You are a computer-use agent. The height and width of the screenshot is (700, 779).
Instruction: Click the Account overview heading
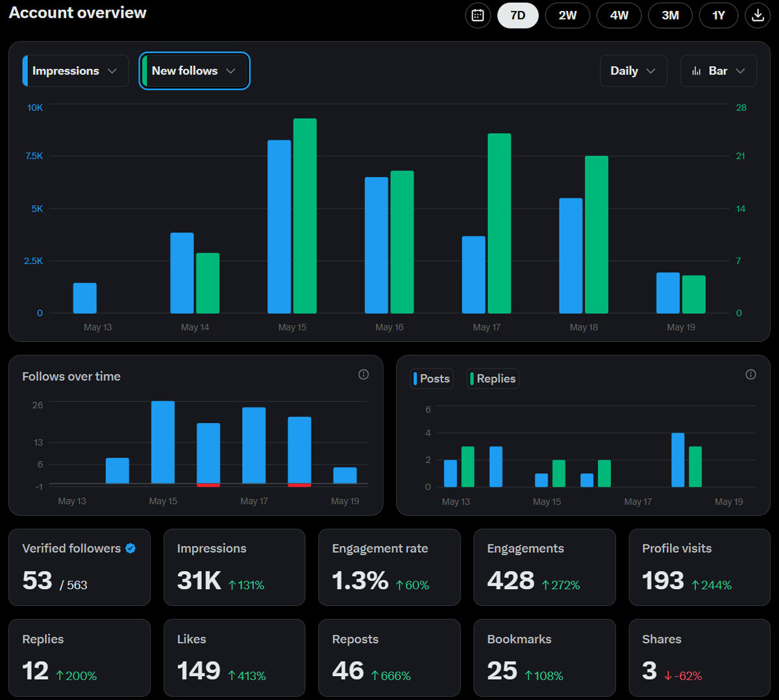[78, 13]
